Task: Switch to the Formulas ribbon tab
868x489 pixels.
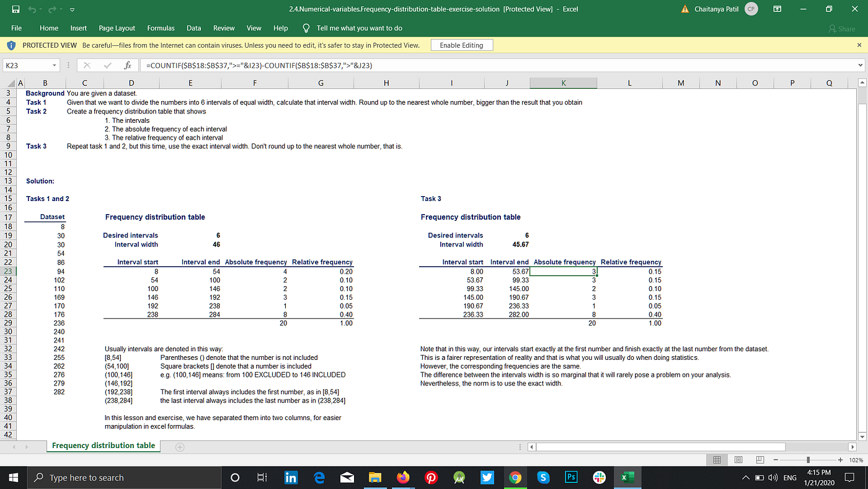Action: [x=161, y=28]
